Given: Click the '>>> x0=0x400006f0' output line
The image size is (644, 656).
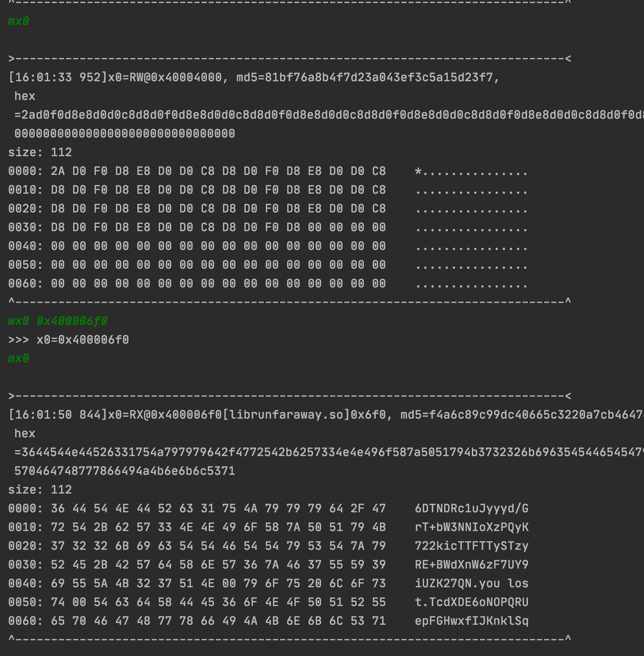Looking at the screenshot, I should [68, 340].
